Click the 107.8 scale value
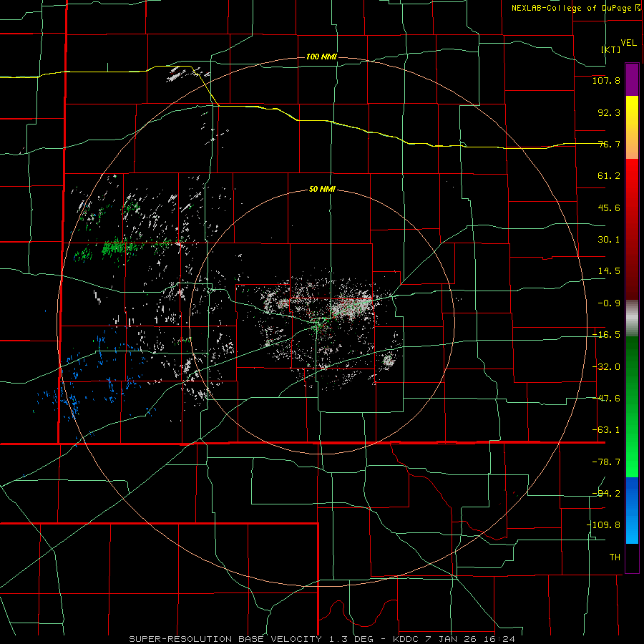The width and height of the screenshot is (644, 644). [606, 81]
